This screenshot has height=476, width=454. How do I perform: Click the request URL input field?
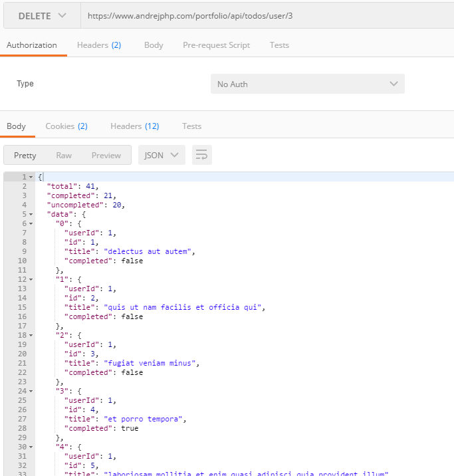tap(267, 16)
